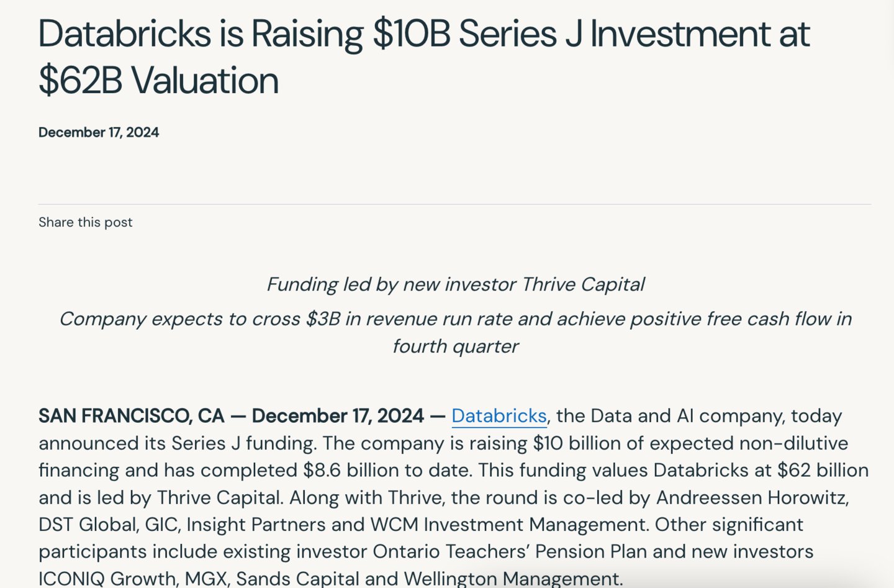The height and width of the screenshot is (588, 894).
Task: Click "$62B Valuation" in the headline
Action: 158,81
